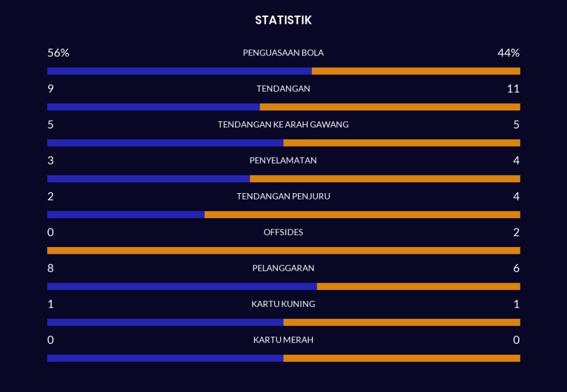The image size is (567, 392).
Task: Click the blue Pelanggaran bar segment
Action: click(182, 286)
